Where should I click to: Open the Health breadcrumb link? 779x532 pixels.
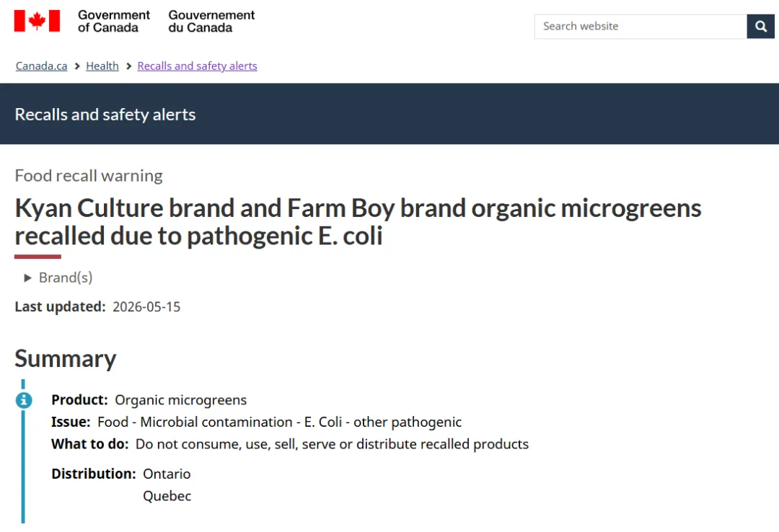(x=102, y=66)
